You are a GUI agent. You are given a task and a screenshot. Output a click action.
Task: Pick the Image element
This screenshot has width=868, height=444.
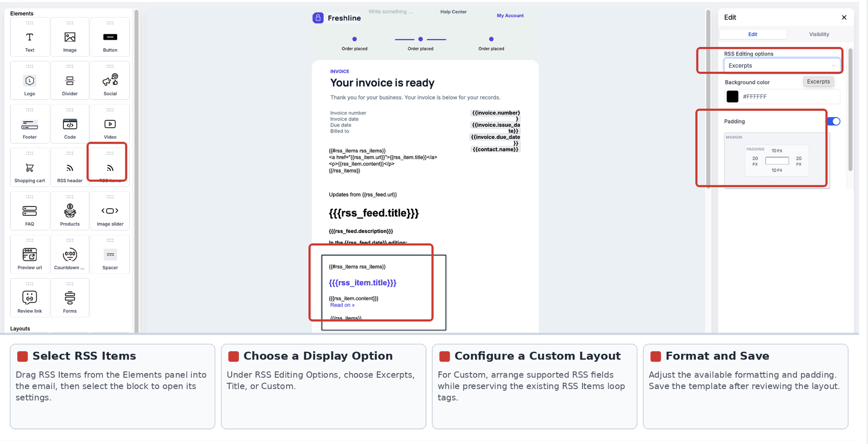click(x=70, y=37)
